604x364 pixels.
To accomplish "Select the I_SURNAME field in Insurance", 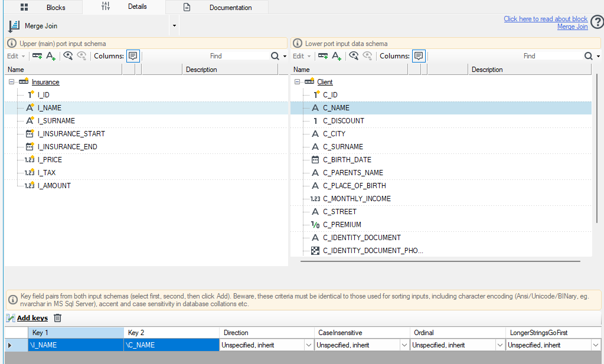I will click(x=56, y=121).
